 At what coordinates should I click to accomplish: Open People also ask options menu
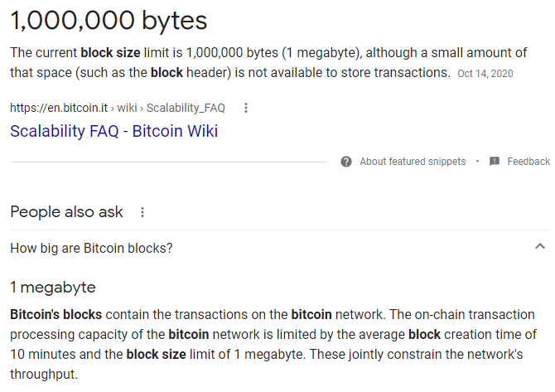pos(142,212)
